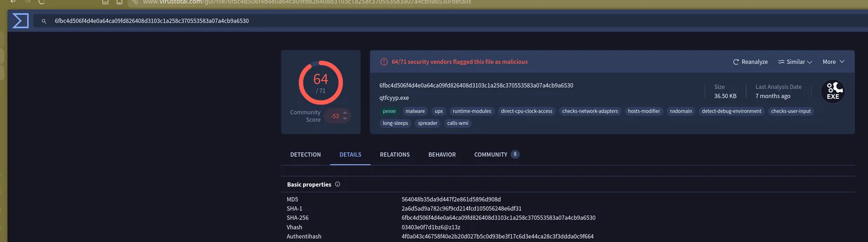This screenshot has height=242, width=868.
Task: Click the Reanalyze button
Action: pos(750,62)
